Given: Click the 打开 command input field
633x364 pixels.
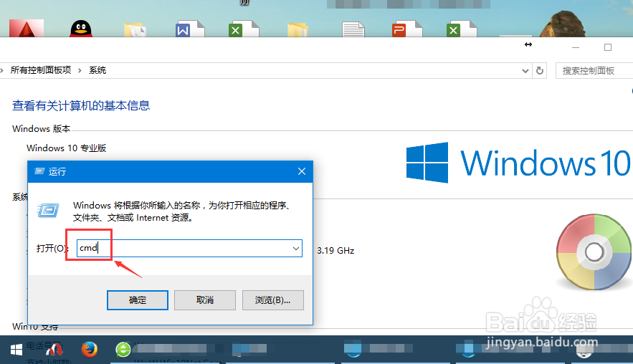Looking at the screenshot, I should [189, 248].
